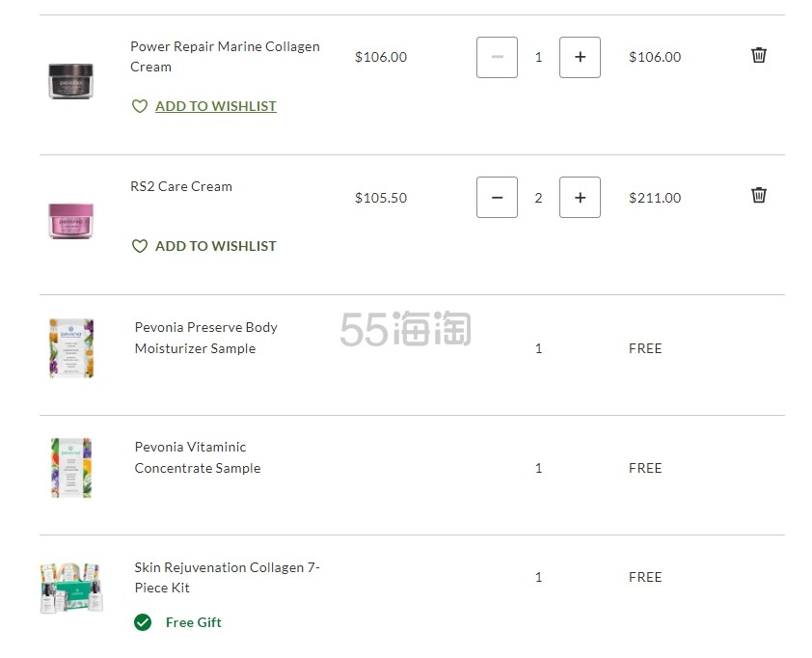Click the pink RS2 Care Cream thumbnail
The image size is (812, 658).
[71, 220]
